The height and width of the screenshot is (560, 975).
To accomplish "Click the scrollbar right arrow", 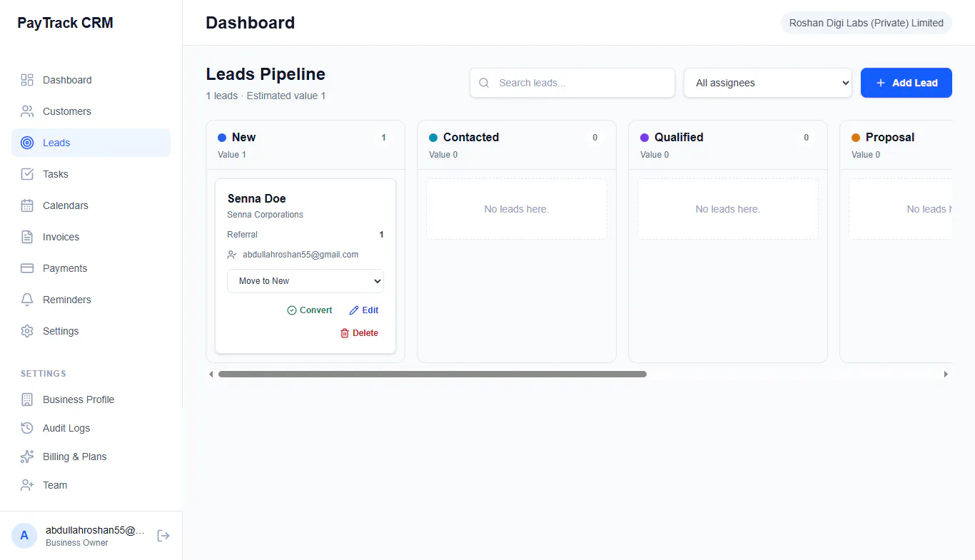I will coord(946,374).
